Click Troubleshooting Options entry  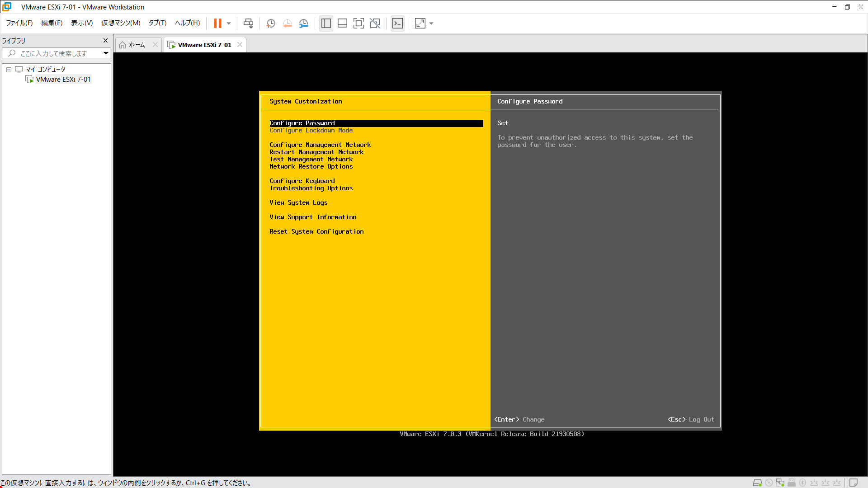coord(311,188)
